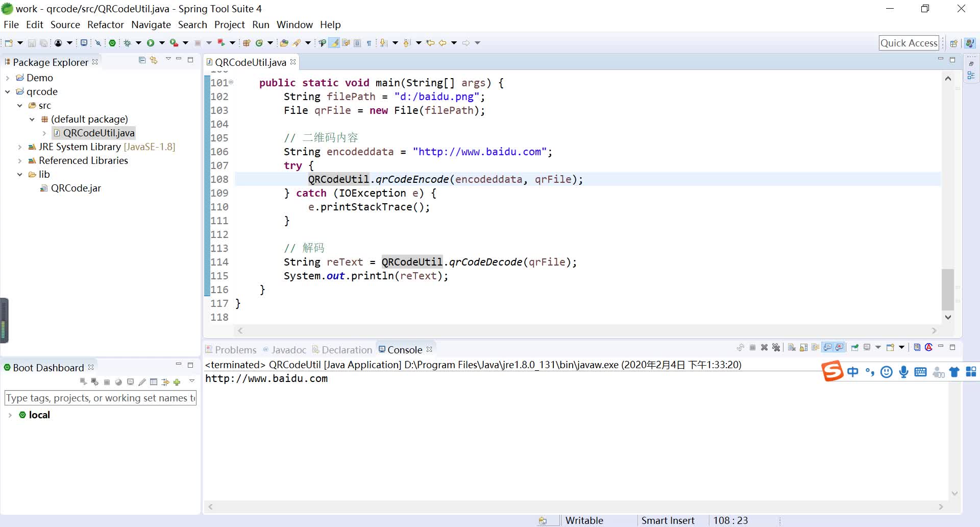Click the Sogou soft keyboard icon
Screen dimensions: 980x527
(920, 372)
